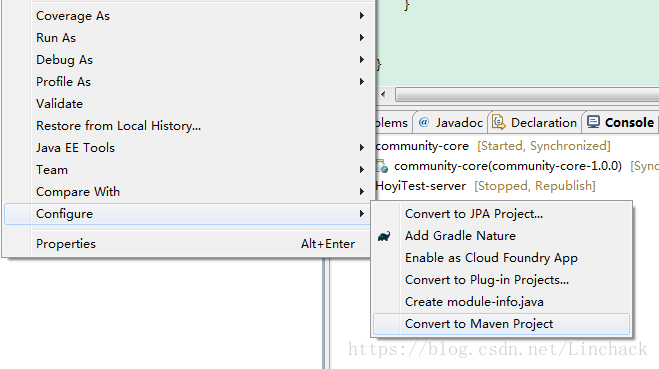
Task: Open the Team submenu
Action: click(187, 170)
